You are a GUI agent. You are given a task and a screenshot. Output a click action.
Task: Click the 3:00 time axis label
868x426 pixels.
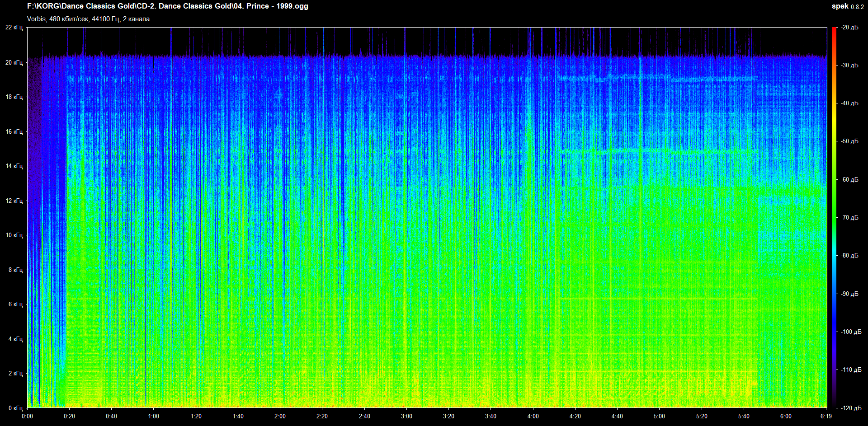(x=406, y=416)
